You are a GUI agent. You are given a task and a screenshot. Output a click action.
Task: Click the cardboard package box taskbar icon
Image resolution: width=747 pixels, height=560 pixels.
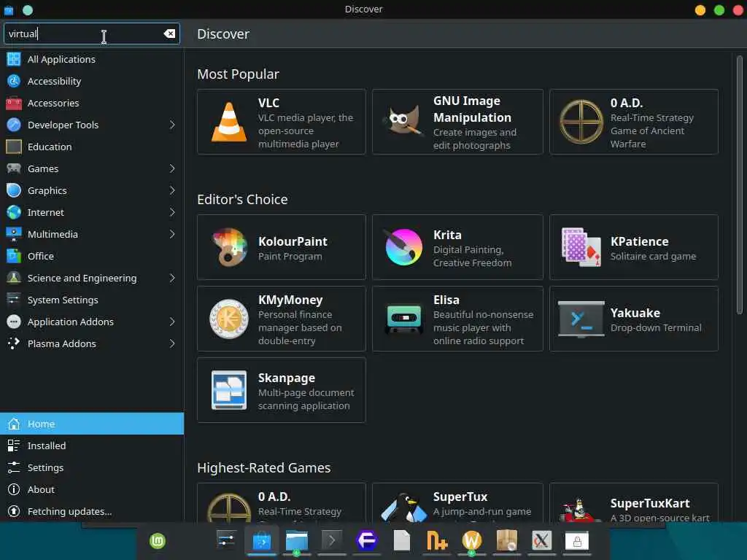507,540
